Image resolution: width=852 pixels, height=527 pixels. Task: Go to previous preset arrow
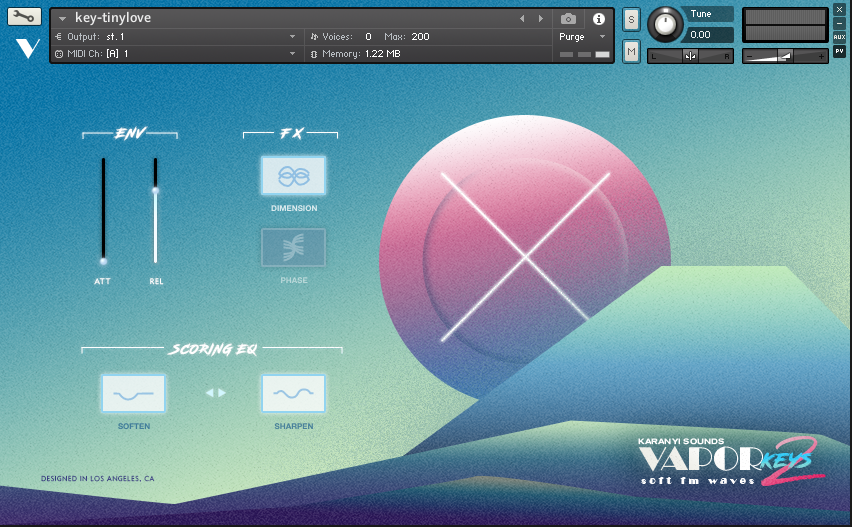pos(522,18)
